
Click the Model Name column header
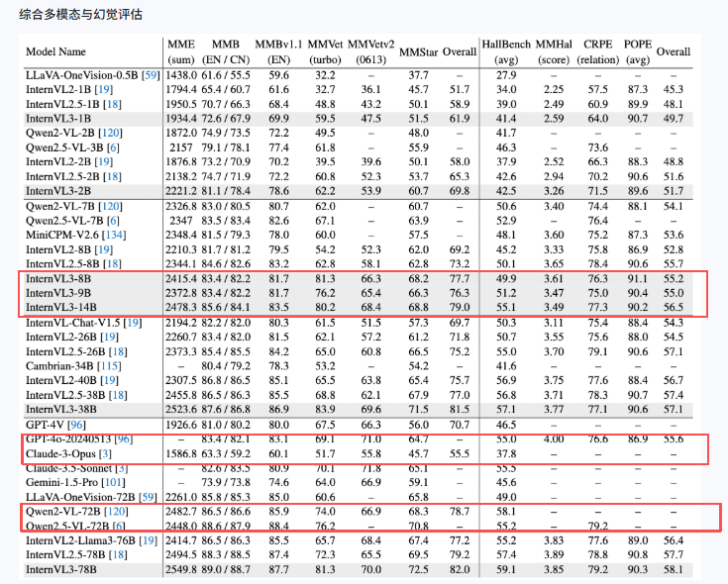(x=55, y=51)
